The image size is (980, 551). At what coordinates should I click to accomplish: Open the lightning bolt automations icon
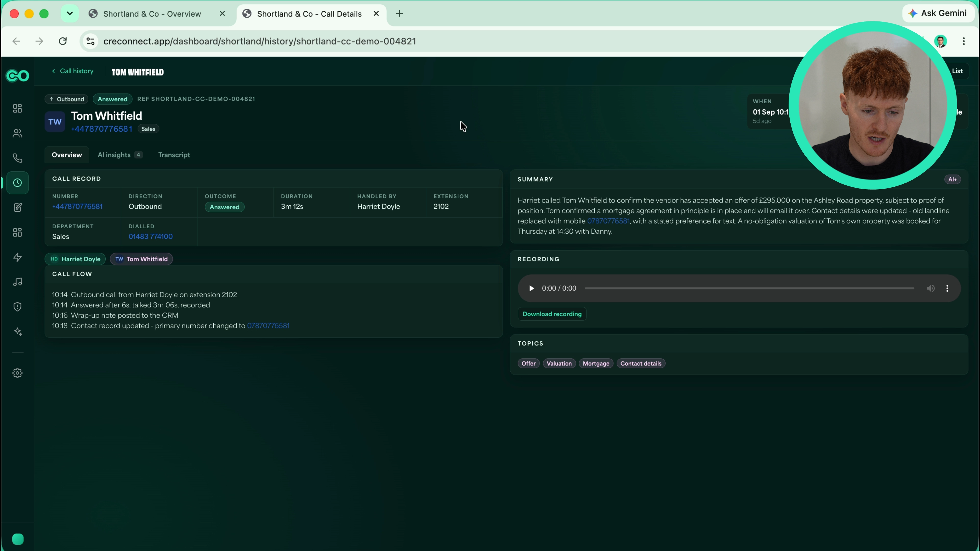(x=18, y=257)
